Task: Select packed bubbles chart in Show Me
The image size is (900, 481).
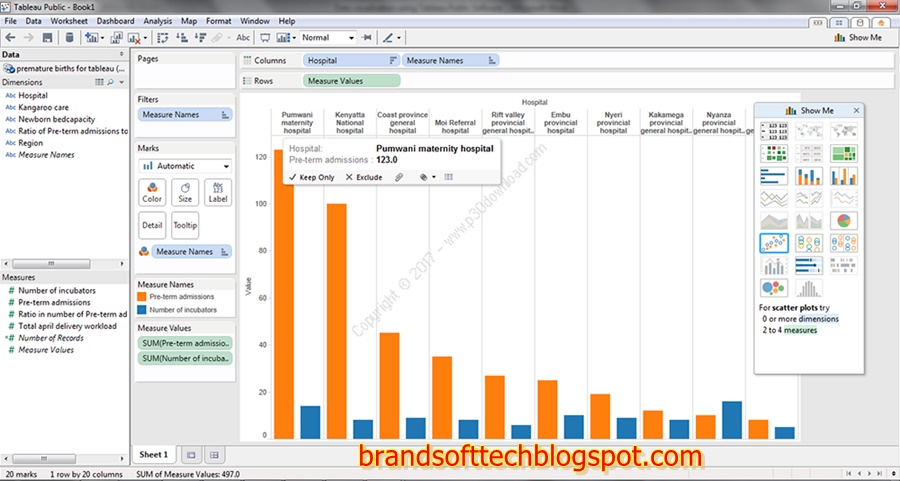Action: point(774,288)
